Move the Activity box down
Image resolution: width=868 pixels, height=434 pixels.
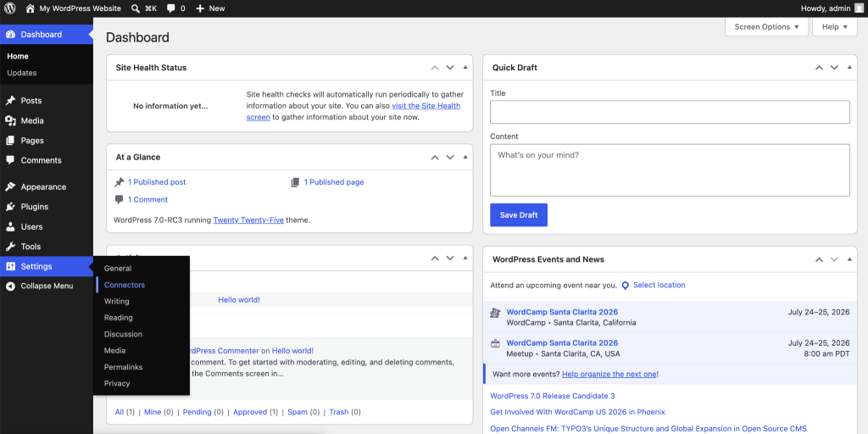pyautogui.click(x=450, y=258)
